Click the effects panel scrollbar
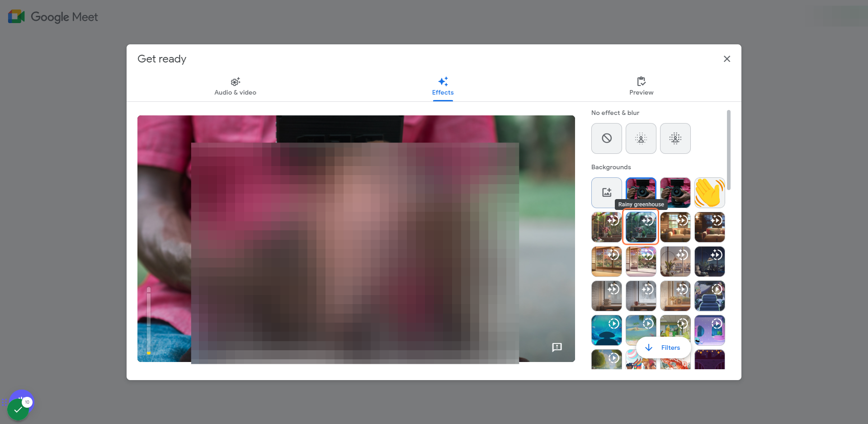 (728, 150)
